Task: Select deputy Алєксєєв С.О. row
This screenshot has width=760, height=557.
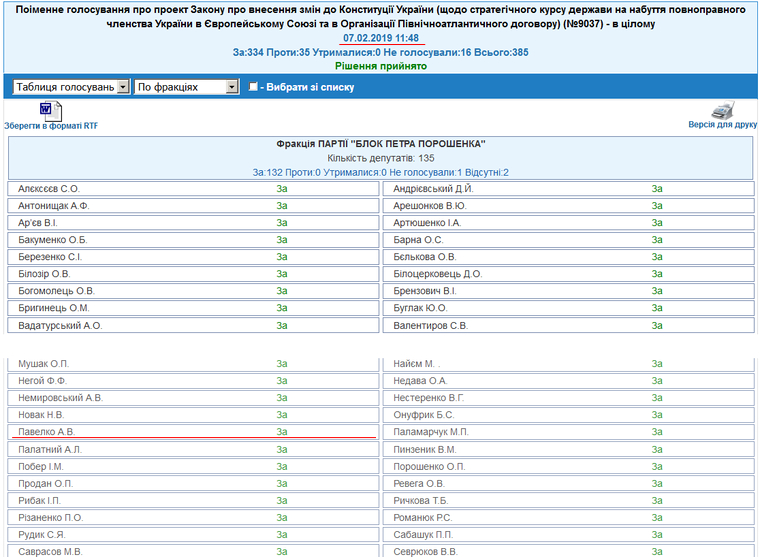Action: click(x=49, y=188)
